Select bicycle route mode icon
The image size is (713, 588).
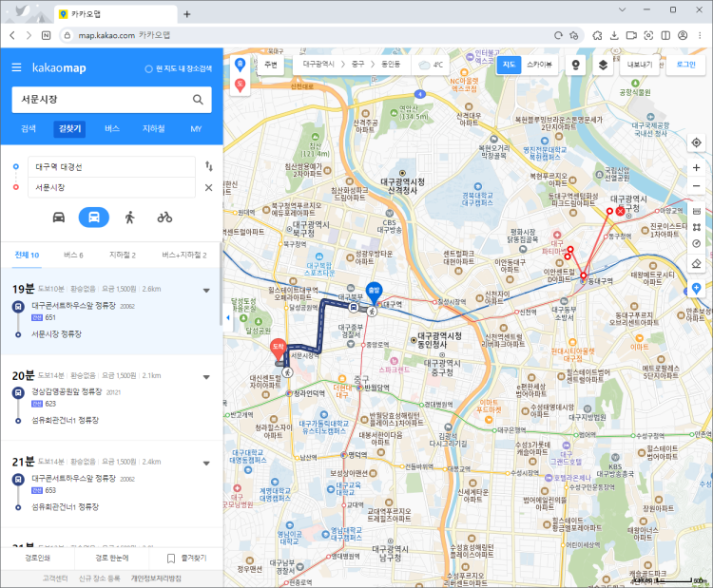coord(164,218)
